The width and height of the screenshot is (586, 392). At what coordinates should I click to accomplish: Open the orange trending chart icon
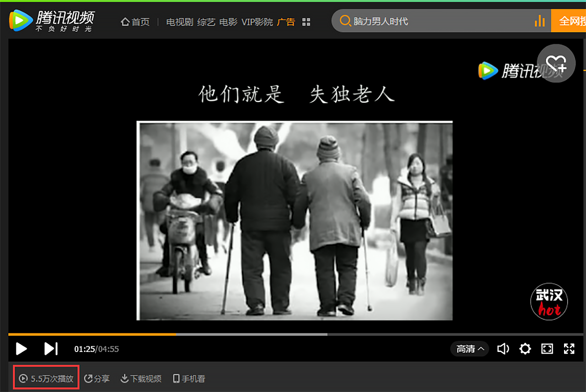(540, 21)
